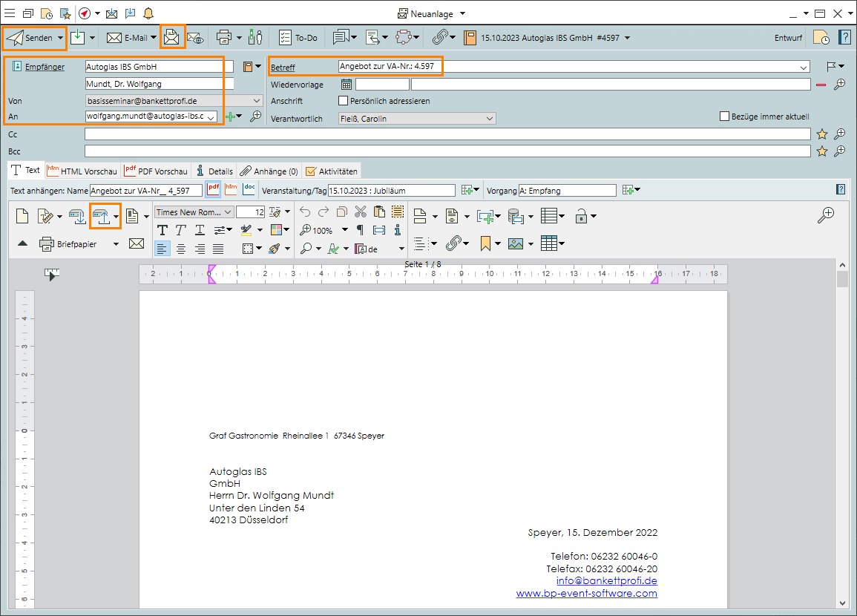This screenshot has width=857, height=616.
Task: Toggle the PDF attachment format button
Action: (x=214, y=190)
